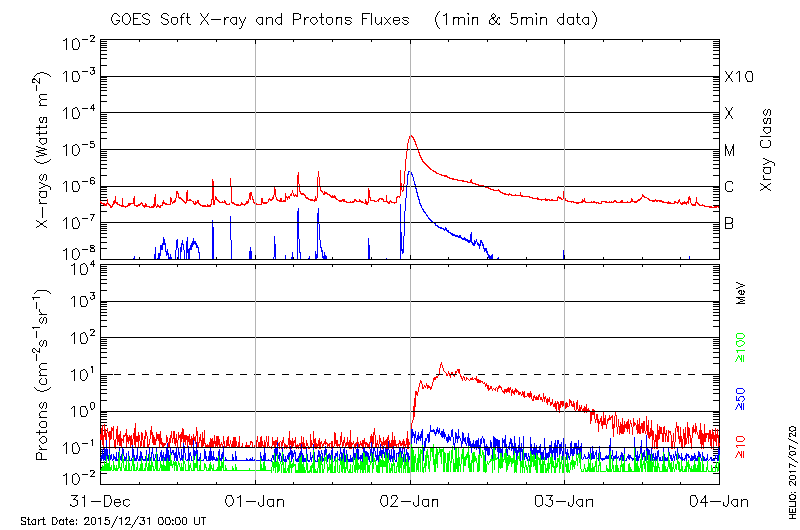Click the C class label on right axis
Screen dimensions: 800x530
(729, 187)
